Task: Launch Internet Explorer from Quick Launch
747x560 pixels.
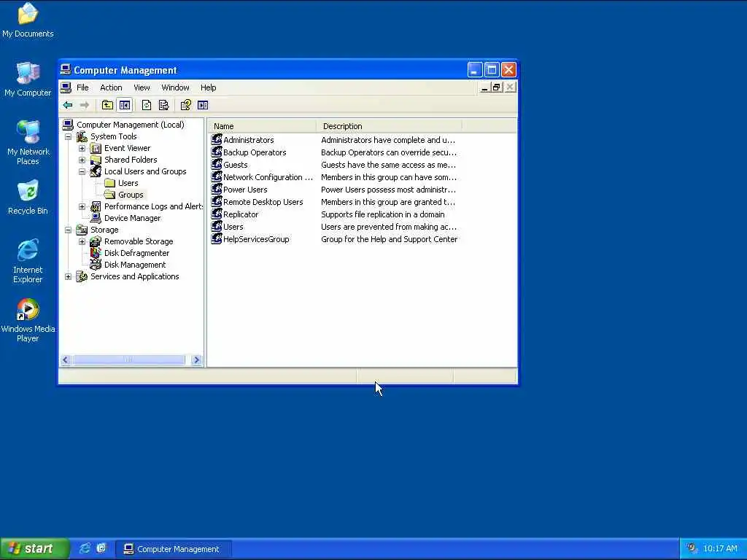Action: pos(85,548)
